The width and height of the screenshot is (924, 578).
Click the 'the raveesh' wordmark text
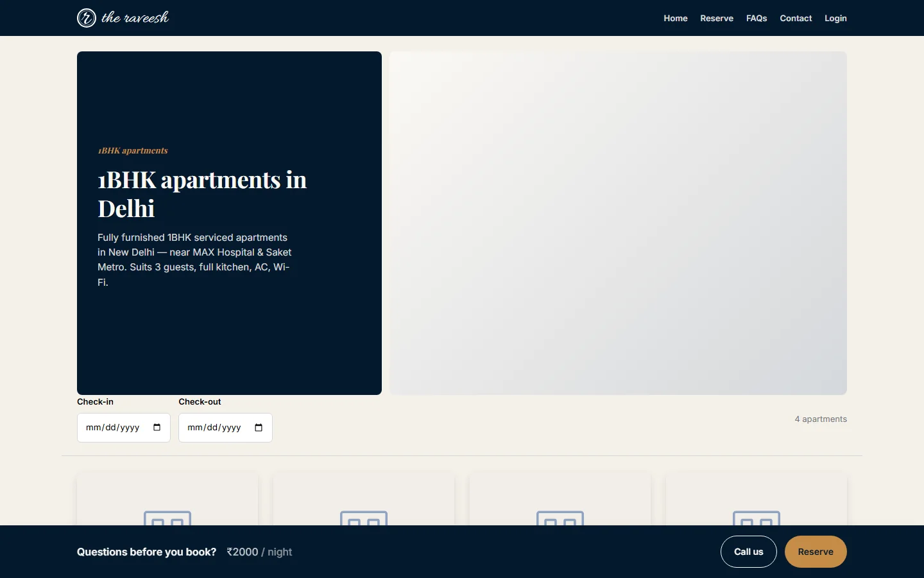[135, 18]
